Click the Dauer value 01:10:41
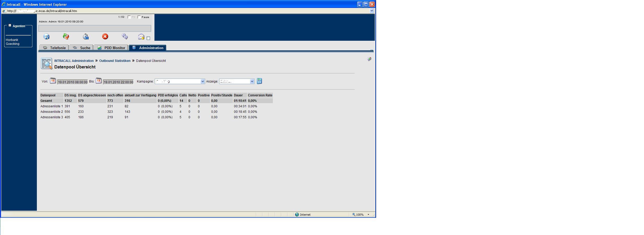644x235 pixels. [240, 101]
